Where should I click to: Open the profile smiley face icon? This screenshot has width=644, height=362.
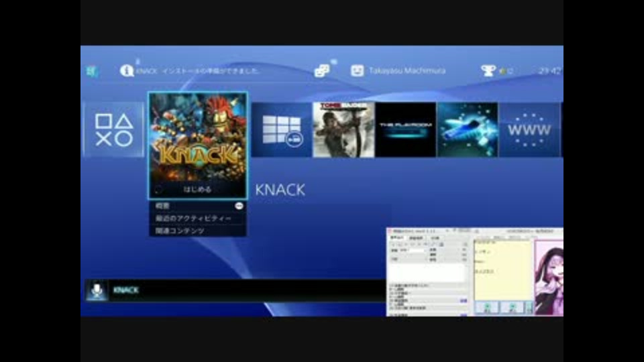point(357,70)
